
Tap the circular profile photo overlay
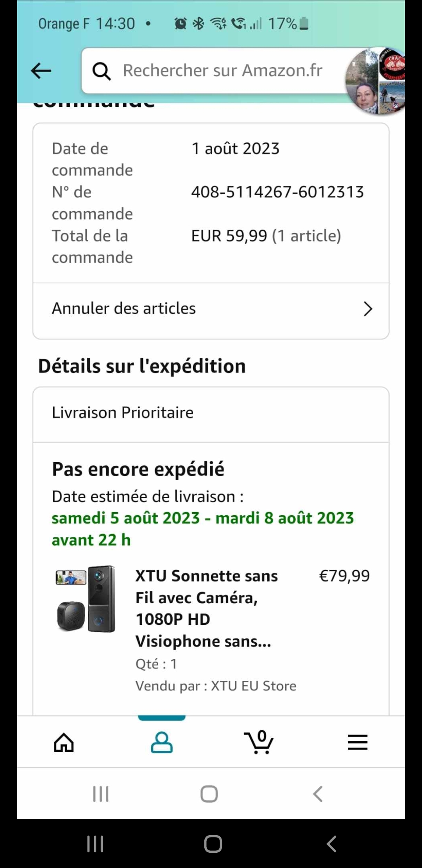375,81
